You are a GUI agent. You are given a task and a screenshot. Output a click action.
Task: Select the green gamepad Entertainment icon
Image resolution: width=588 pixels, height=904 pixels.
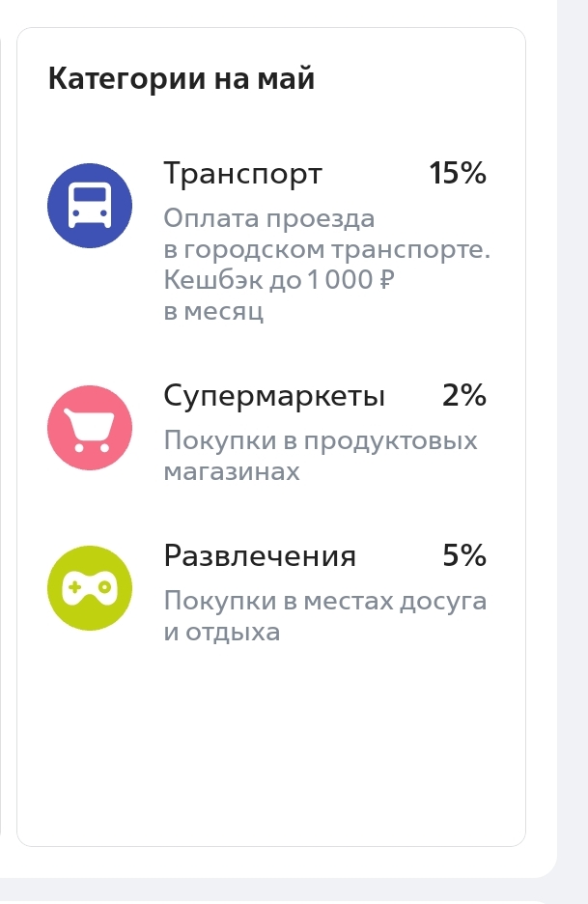click(90, 588)
